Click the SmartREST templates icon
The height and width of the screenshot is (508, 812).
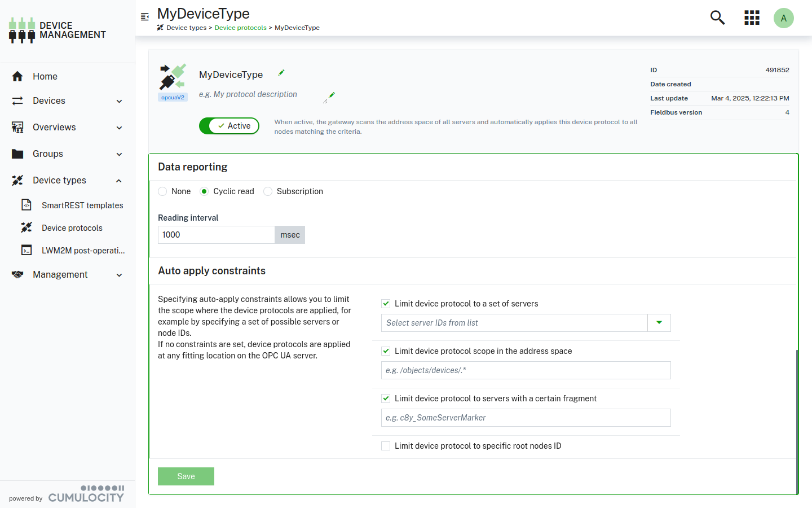(x=27, y=205)
